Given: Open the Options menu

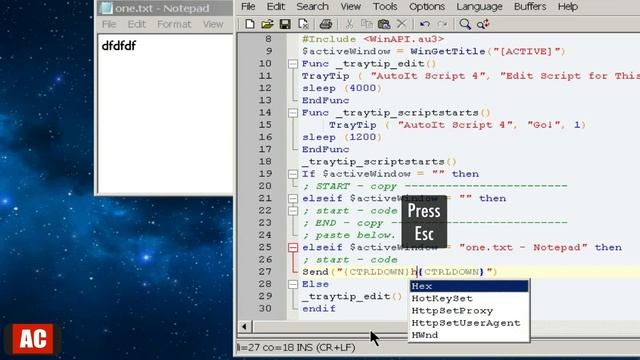Looking at the screenshot, I should tap(427, 7).
